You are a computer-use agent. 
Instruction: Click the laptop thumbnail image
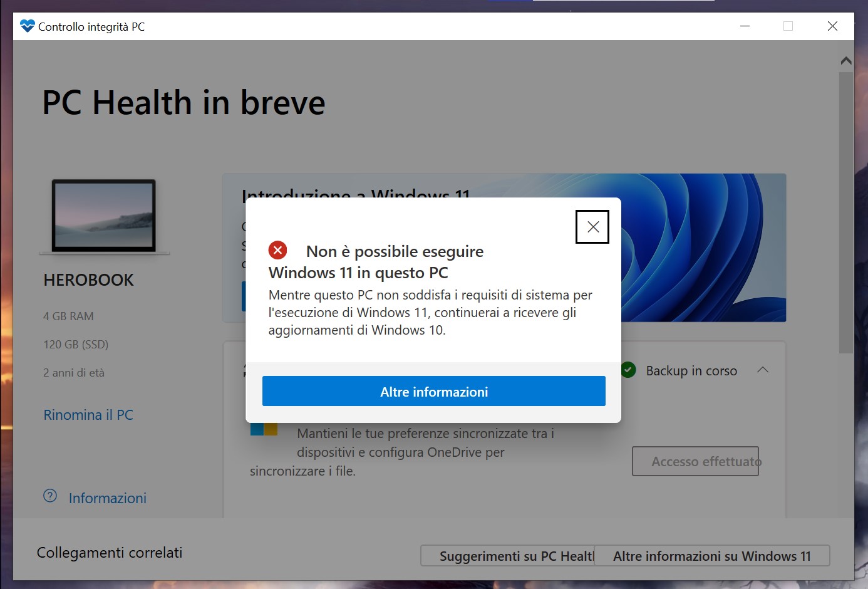pos(104,216)
